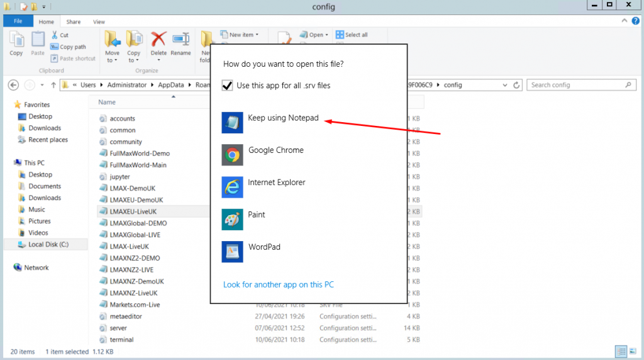The width and height of the screenshot is (644, 360).
Task: Choose Google Chrome to open the file
Action: [275, 151]
